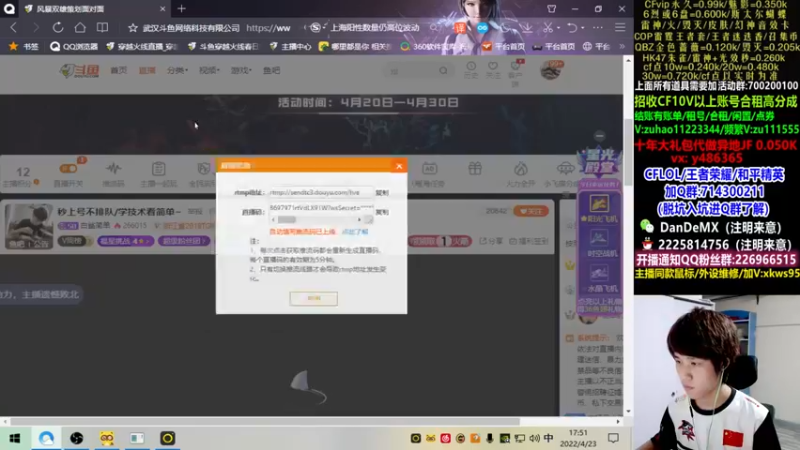Open the 时空战机 gift icon
Viewport: 800px width, 450px height.
click(599, 243)
